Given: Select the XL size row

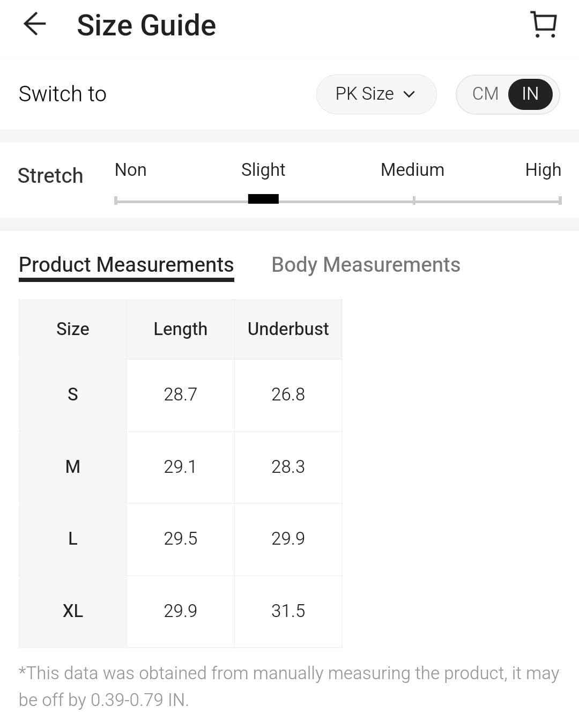Looking at the screenshot, I should tap(73, 611).
